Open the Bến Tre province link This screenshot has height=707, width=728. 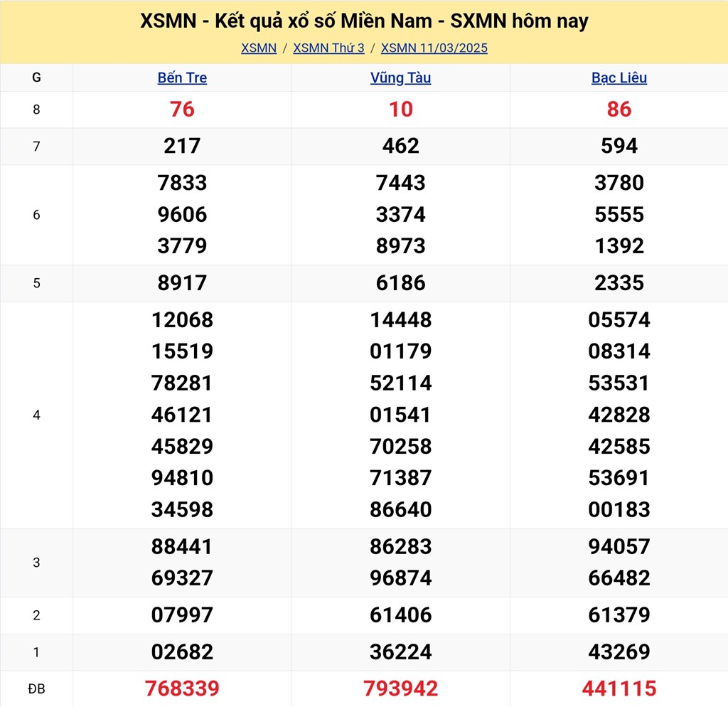pos(182,78)
